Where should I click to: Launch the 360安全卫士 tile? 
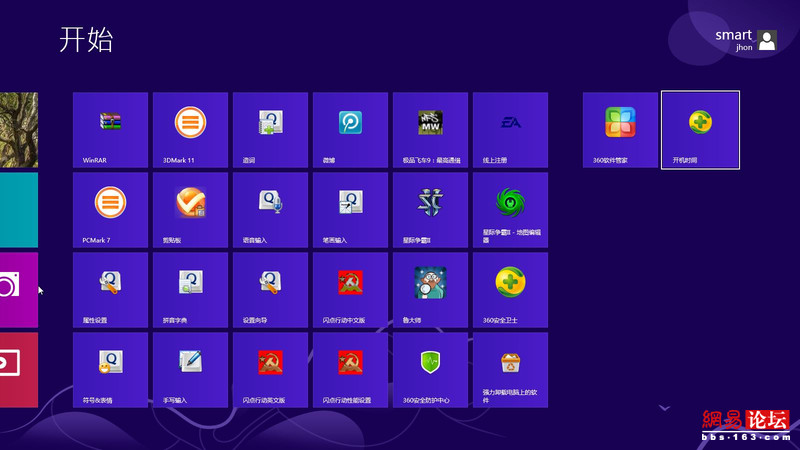coord(510,290)
